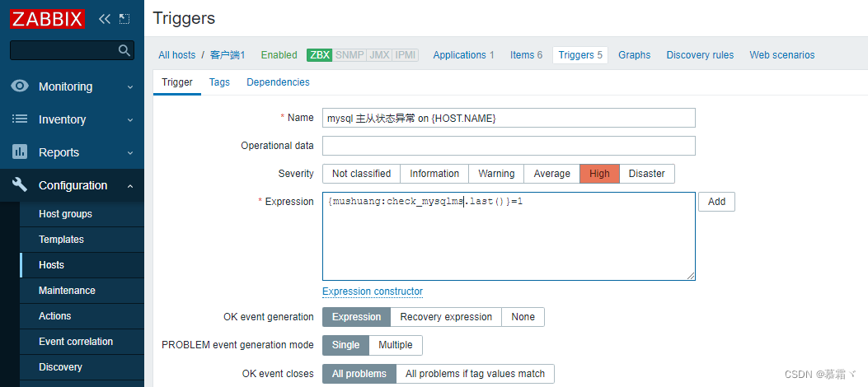This screenshot has height=387, width=868.
Task: Set severity to Average
Action: pyautogui.click(x=551, y=174)
